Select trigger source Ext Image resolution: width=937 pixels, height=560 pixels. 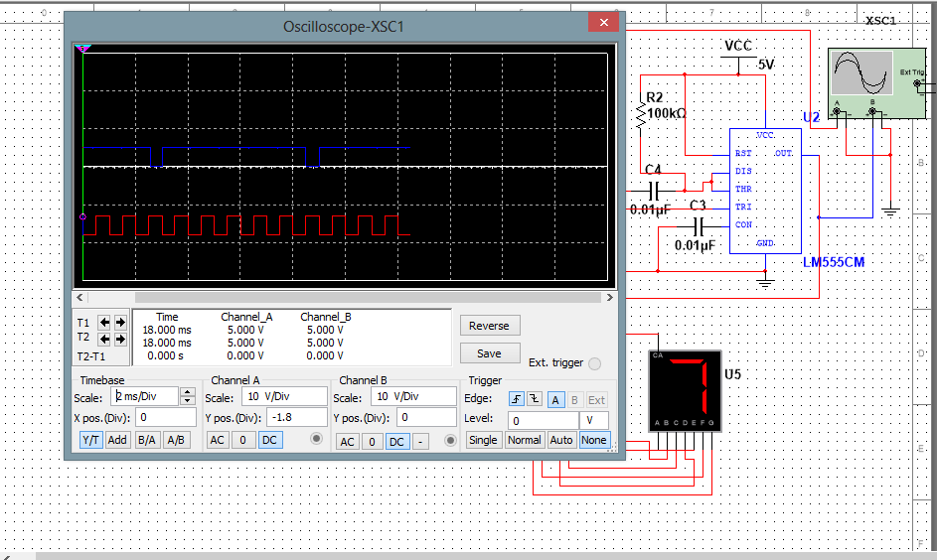[x=596, y=399]
